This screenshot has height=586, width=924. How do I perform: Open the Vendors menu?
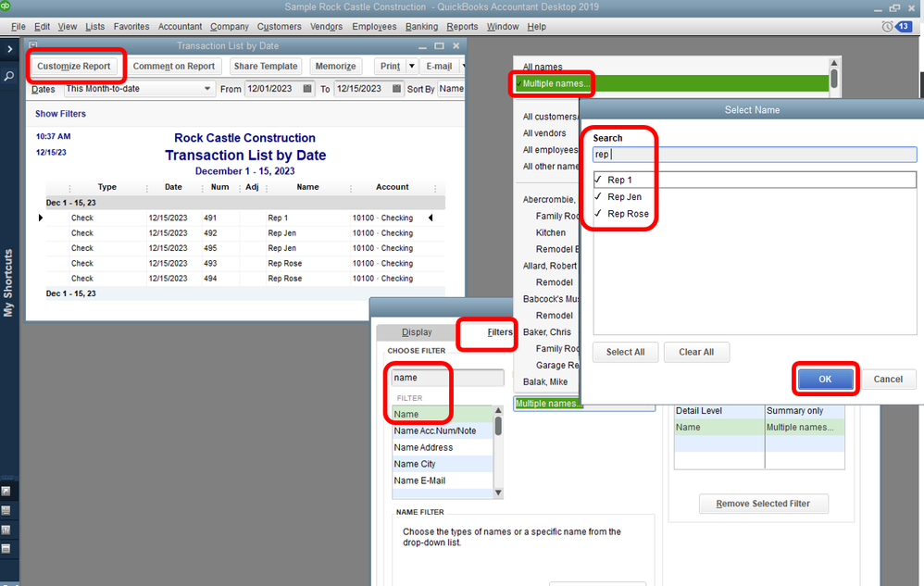327,27
